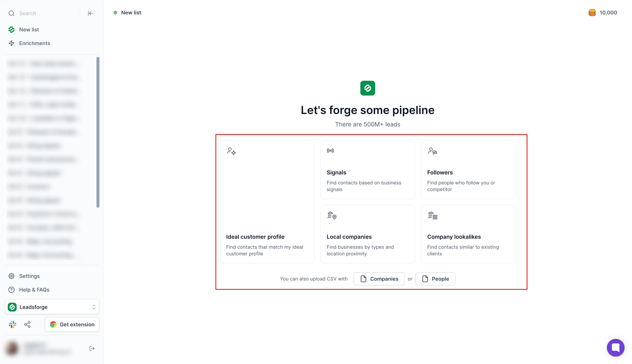Image resolution: width=632 pixels, height=364 pixels.
Task: Click the Leadsforge workspace logo icon
Action: click(12, 307)
